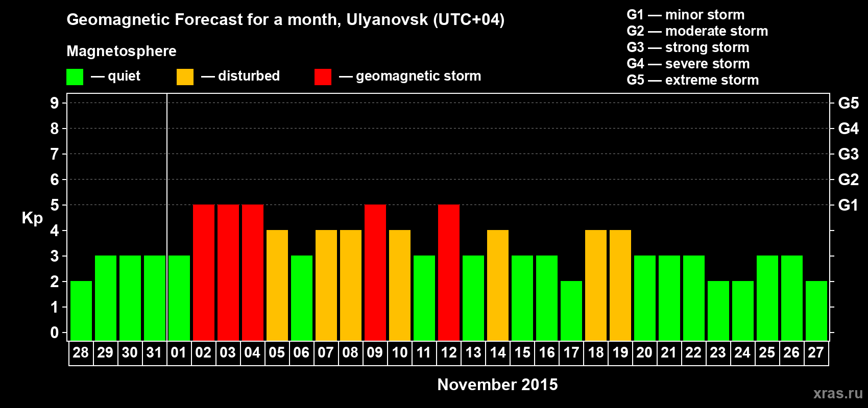The image size is (868, 408).
Task: Click the green bar for November 20
Action: pos(645,298)
